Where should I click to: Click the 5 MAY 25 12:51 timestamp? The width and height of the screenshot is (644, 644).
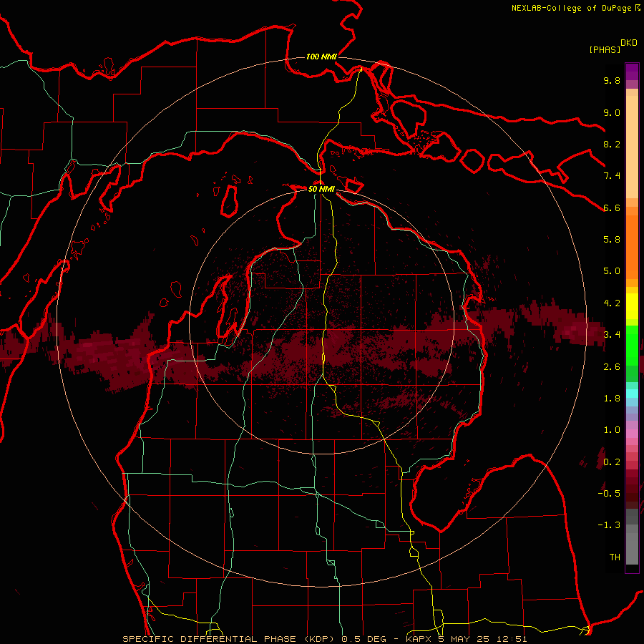[x=483, y=639]
